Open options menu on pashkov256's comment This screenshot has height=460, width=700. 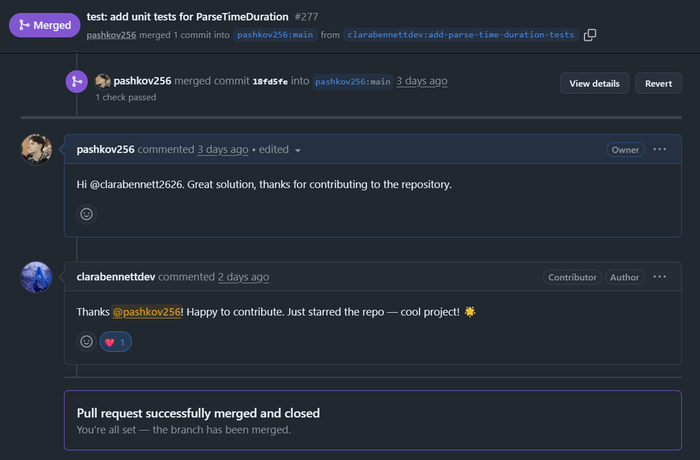point(659,150)
